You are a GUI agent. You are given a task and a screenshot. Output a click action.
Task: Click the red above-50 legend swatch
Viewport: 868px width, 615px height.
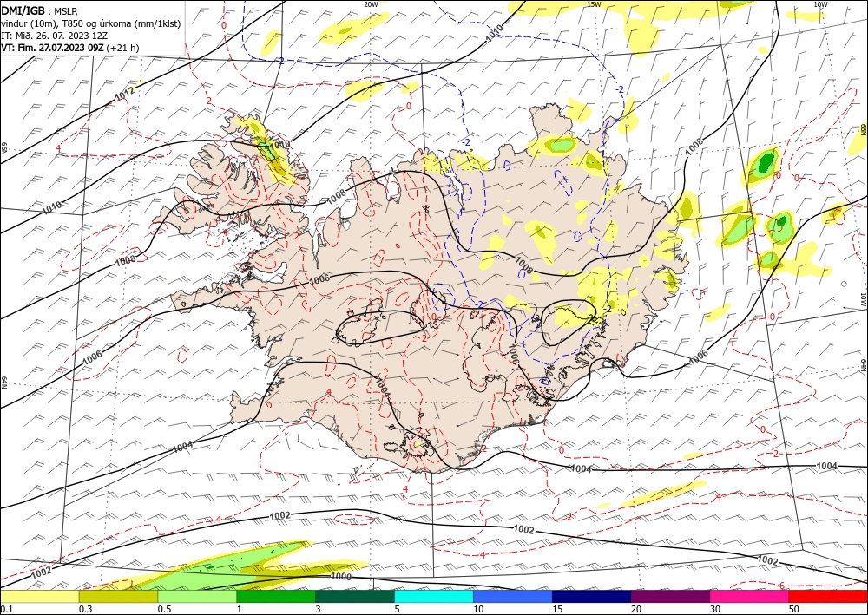coord(828,597)
